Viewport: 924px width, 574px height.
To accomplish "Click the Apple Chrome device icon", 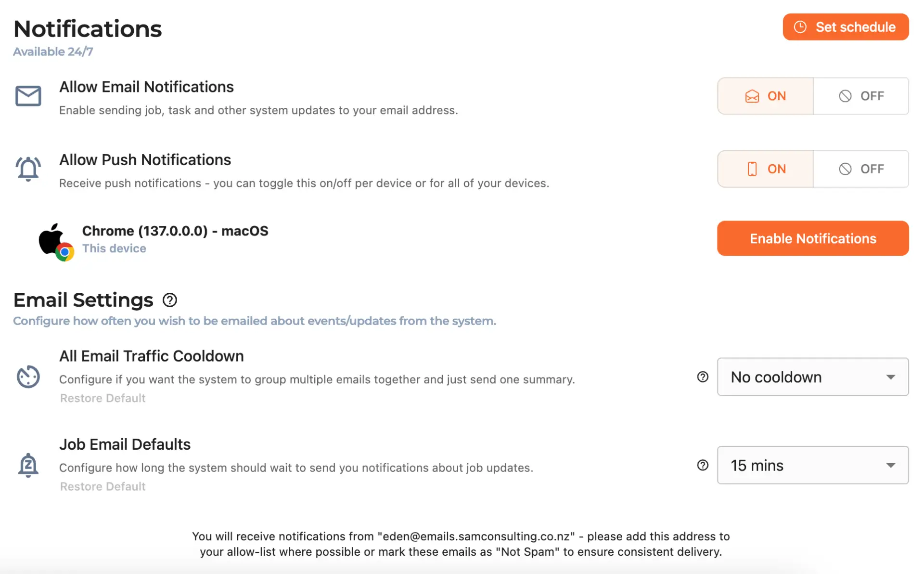I will click(56, 242).
